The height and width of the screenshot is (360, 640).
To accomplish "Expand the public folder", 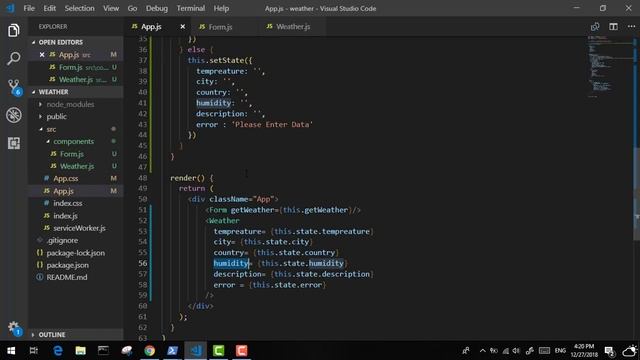I will click(x=57, y=117).
